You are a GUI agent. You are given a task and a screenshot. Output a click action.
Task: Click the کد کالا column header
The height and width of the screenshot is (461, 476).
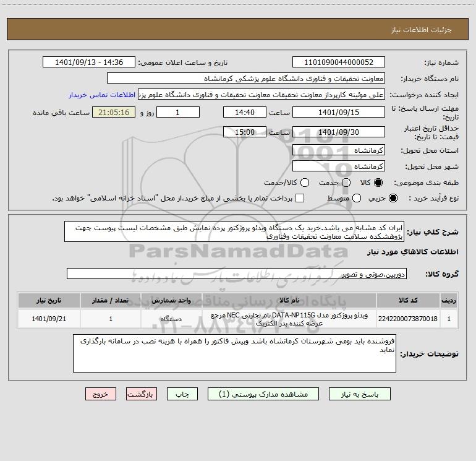[x=408, y=300]
